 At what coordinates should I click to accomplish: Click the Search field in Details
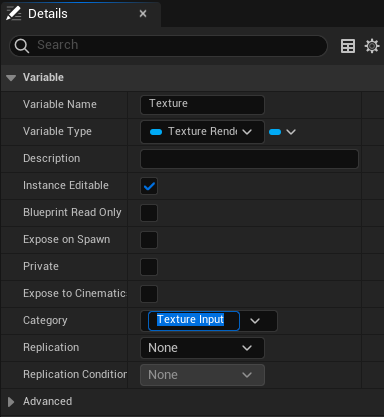[168, 46]
